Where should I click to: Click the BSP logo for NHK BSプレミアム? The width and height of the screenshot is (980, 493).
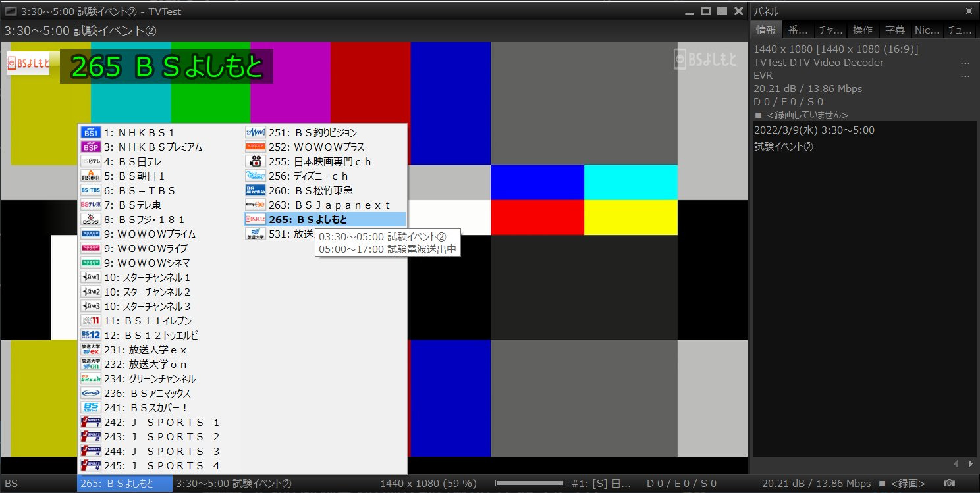90,147
